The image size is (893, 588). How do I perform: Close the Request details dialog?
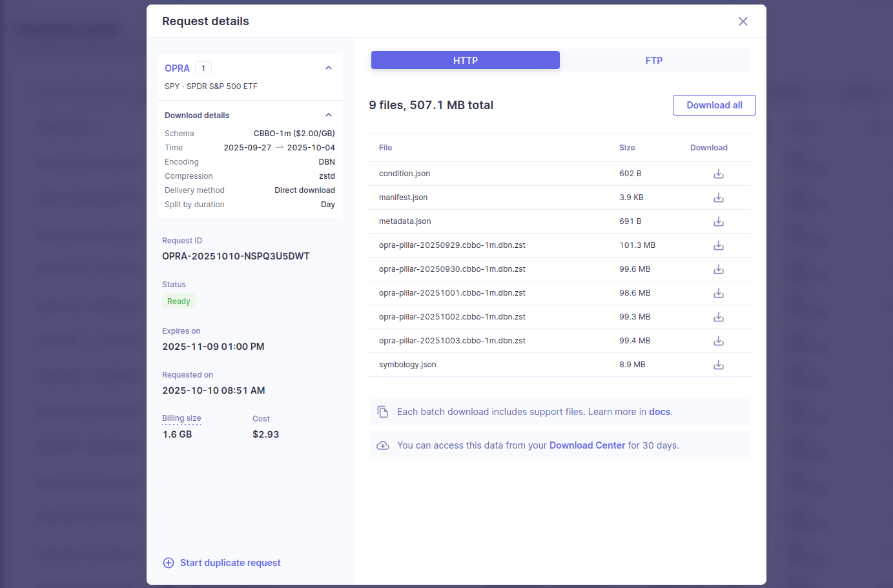click(743, 21)
